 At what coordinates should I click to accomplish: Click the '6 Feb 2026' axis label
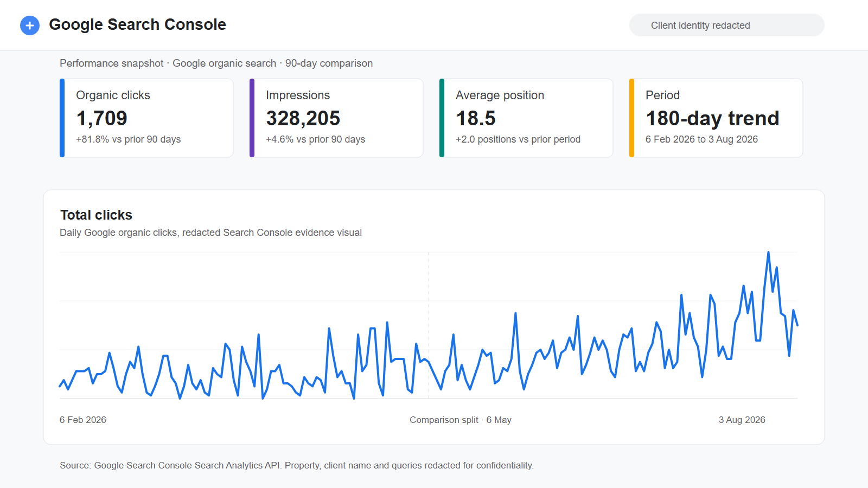point(83,420)
